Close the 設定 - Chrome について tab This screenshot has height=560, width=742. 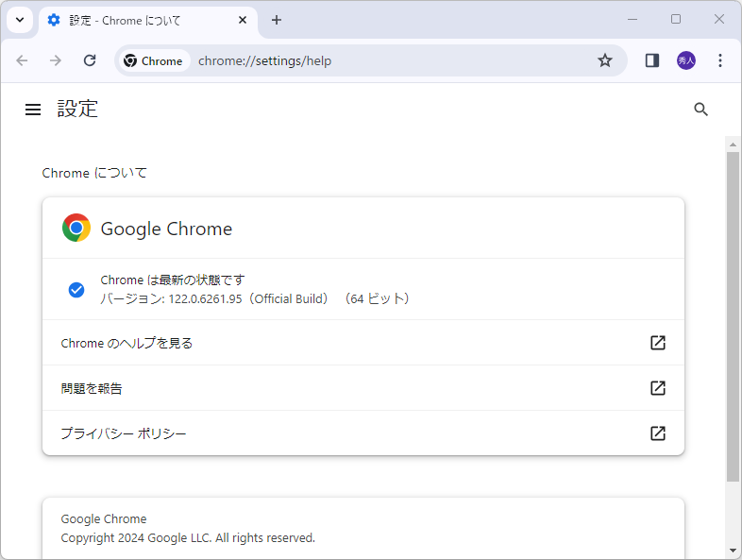pyautogui.click(x=243, y=20)
